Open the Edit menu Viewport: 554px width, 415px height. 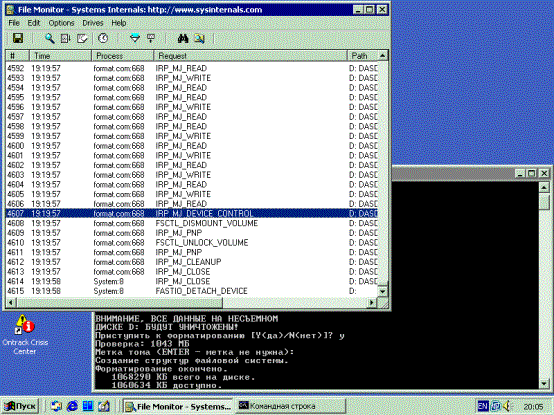(x=34, y=23)
